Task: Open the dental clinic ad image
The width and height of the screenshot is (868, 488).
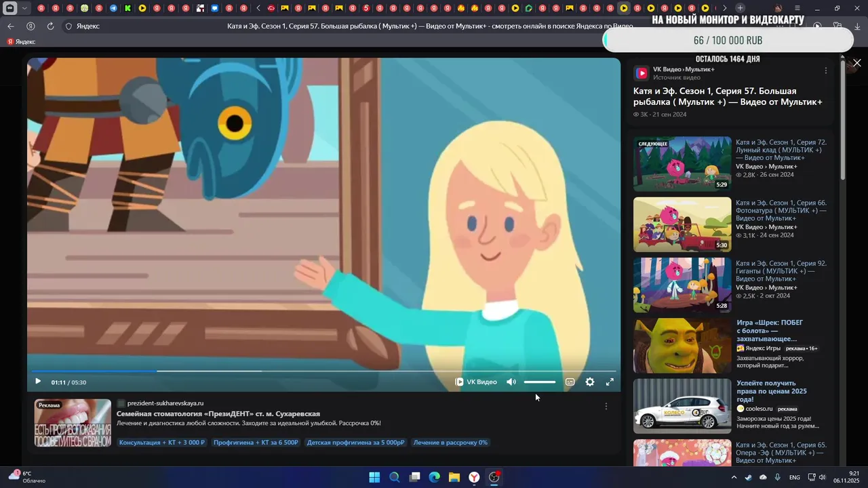Action: coord(73,423)
